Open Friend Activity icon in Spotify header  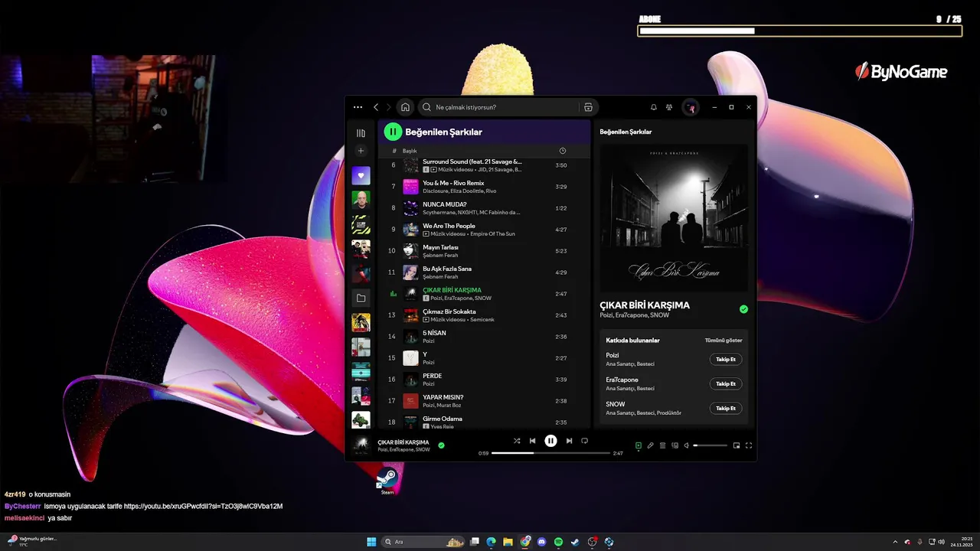669,107
